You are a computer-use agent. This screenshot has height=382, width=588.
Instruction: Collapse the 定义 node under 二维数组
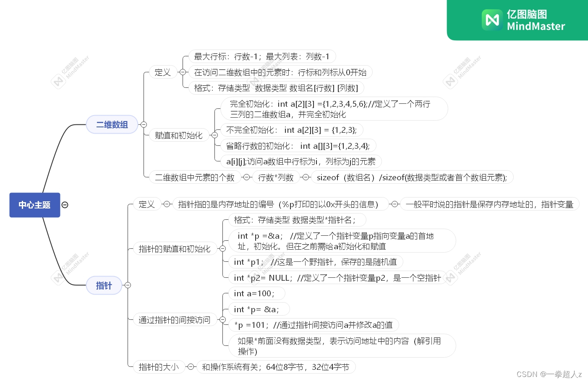(182, 72)
